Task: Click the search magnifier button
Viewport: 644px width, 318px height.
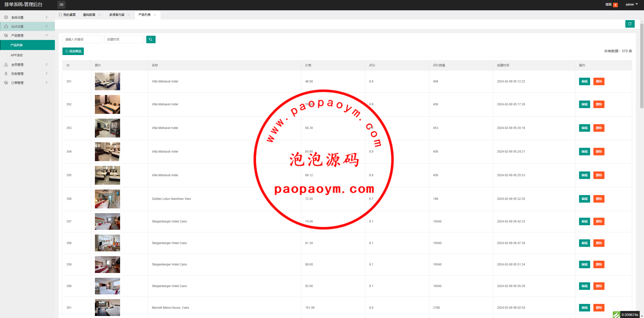Action: point(151,39)
